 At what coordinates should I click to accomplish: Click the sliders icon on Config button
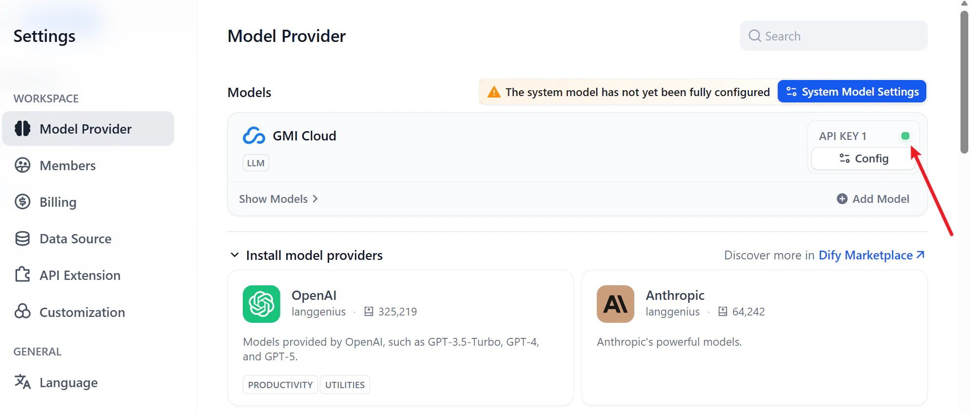click(844, 158)
